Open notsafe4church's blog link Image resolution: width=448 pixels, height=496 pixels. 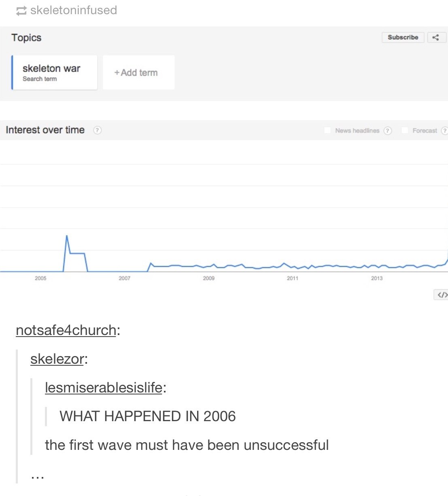coord(66,330)
